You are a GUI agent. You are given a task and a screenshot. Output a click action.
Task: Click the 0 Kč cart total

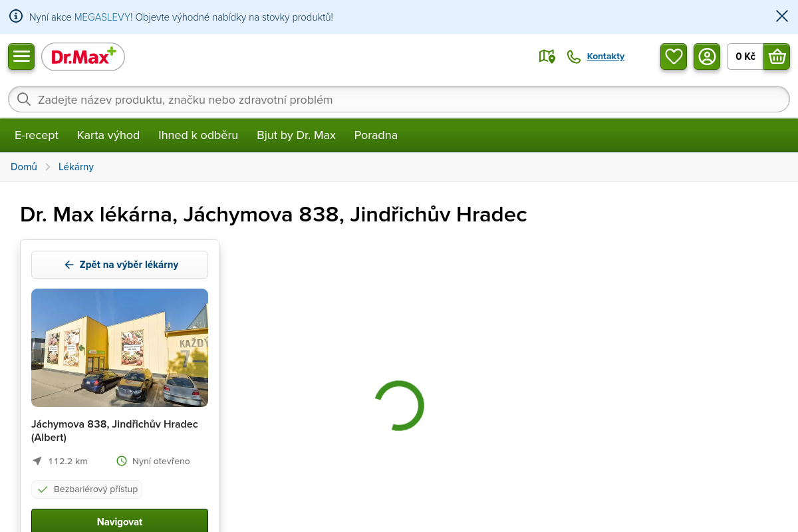745,57
